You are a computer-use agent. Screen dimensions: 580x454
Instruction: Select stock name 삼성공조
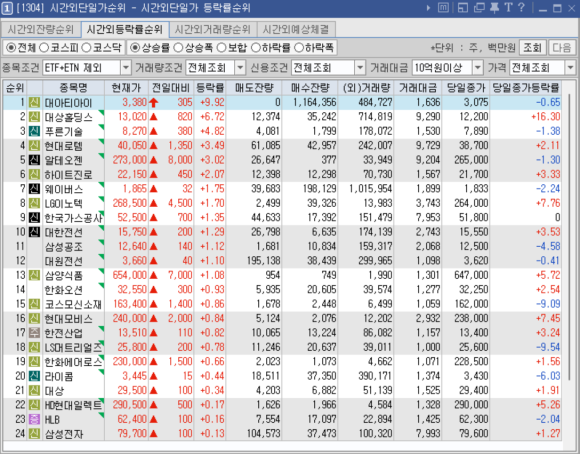(63, 246)
